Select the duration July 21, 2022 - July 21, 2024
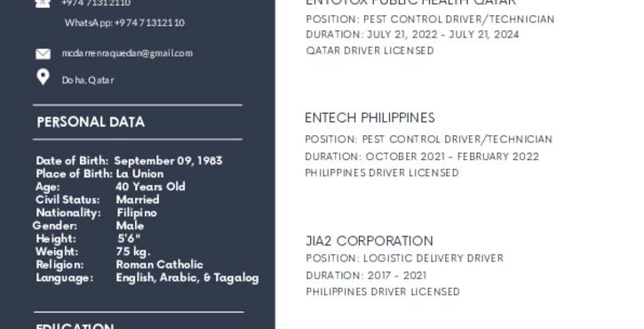 pos(412,35)
